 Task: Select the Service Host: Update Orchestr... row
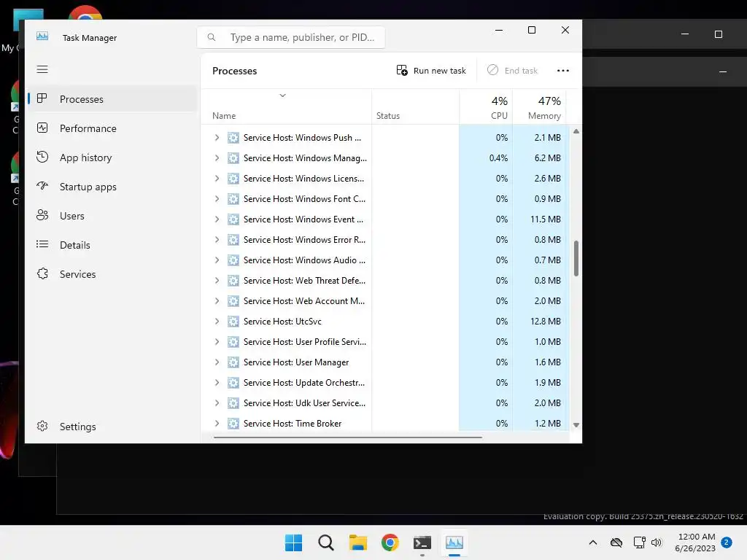[x=385, y=383]
